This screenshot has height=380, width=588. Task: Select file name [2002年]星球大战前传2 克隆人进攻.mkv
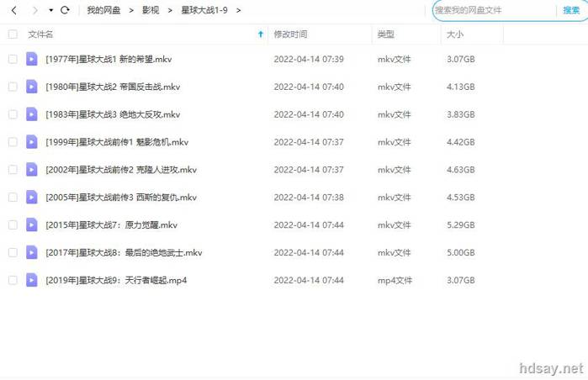click(121, 170)
